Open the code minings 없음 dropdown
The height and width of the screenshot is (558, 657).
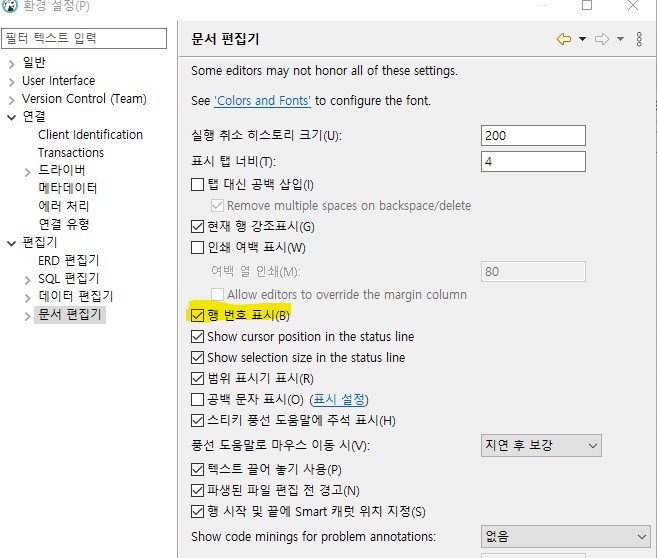tap(566, 536)
